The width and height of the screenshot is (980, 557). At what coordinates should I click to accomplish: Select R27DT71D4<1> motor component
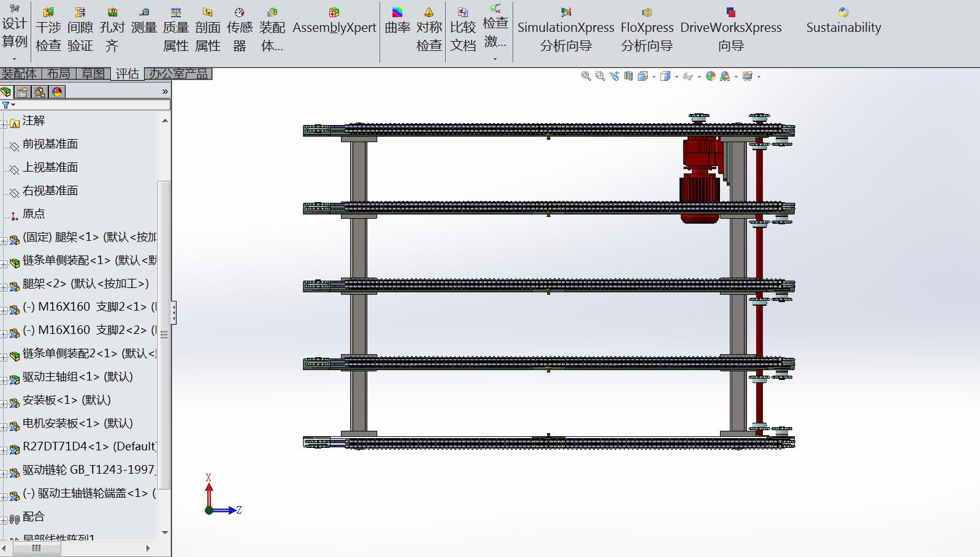coord(90,447)
